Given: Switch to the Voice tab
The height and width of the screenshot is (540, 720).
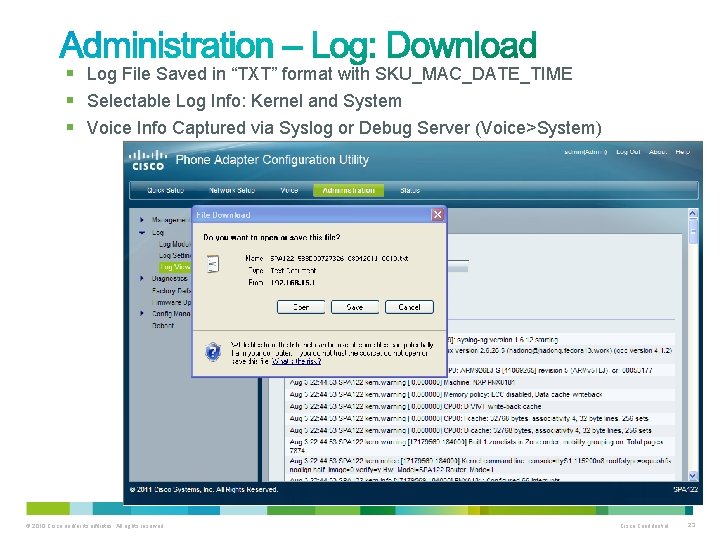Looking at the screenshot, I should click(289, 190).
